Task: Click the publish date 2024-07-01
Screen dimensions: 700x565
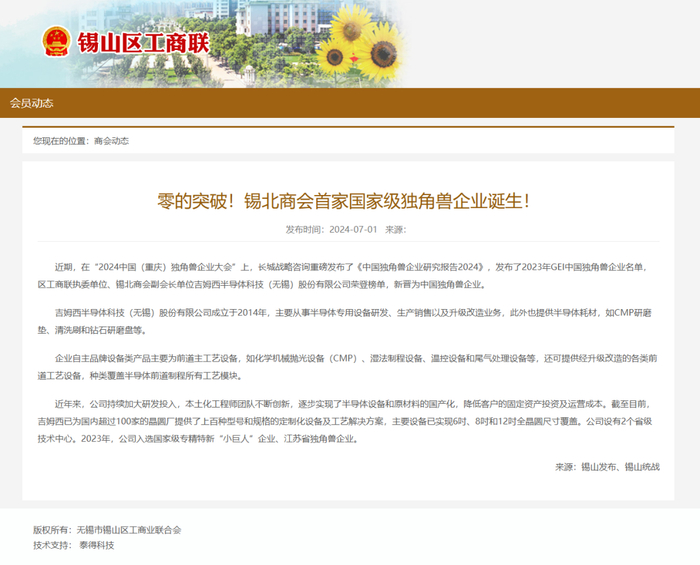Action: (353, 229)
